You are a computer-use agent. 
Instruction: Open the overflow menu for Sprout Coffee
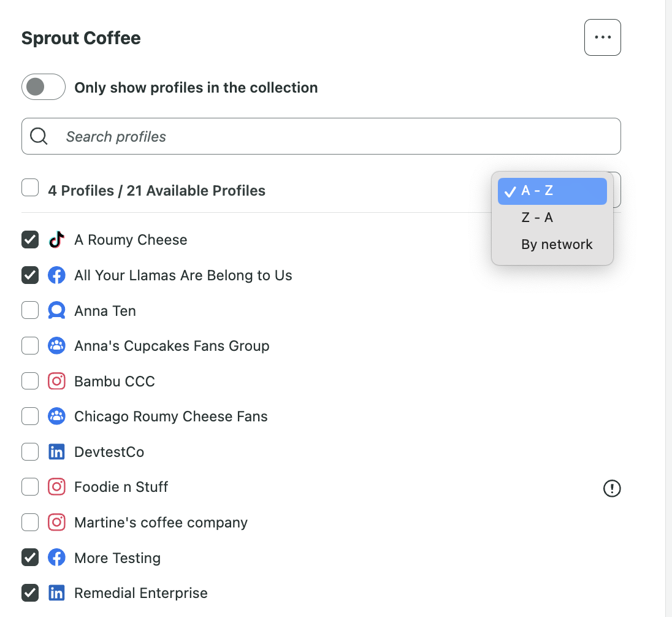point(602,37)
